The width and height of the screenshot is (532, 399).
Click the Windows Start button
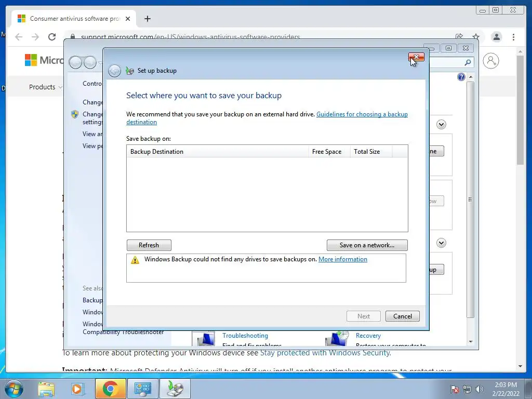(14, 389)
